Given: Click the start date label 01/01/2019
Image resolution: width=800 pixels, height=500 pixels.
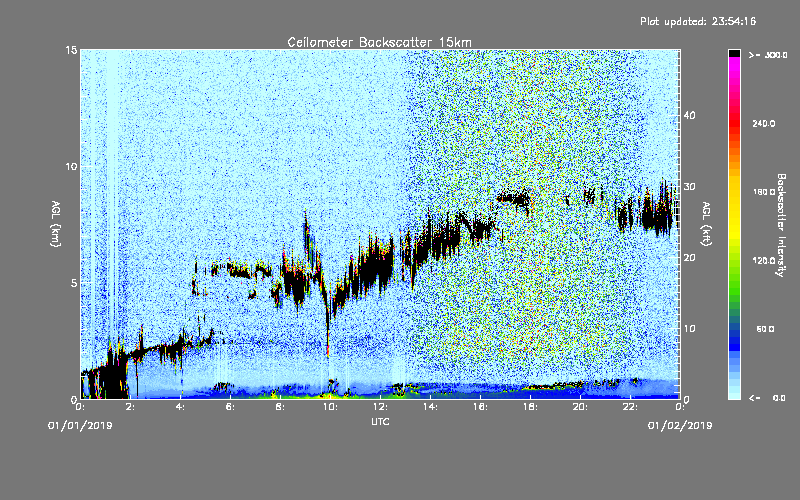Looking at the screenshot, I should coord(80,426).
